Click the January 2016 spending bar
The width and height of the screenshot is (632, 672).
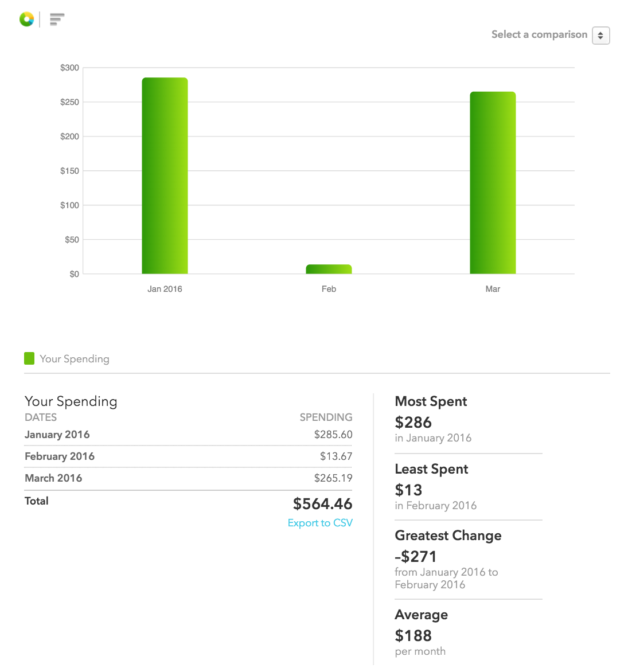165,175
